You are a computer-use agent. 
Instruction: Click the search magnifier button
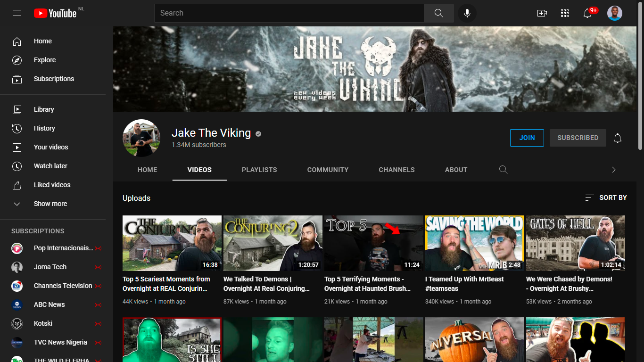click(x=438, y=13)
